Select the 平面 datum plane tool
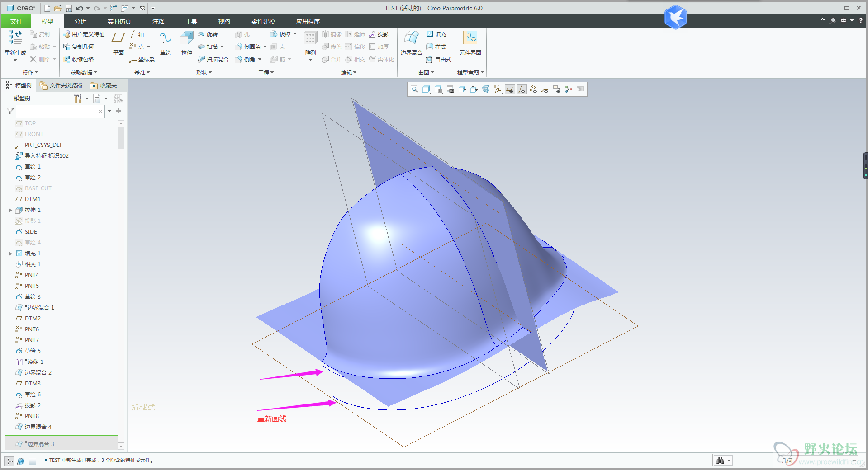The height and width of the screenshot is (470, 868). 119,43
